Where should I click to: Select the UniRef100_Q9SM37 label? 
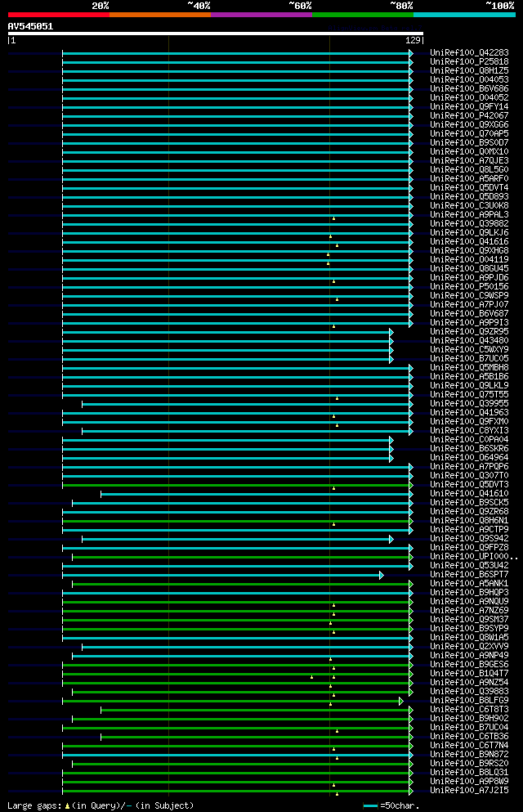[469, 619]
